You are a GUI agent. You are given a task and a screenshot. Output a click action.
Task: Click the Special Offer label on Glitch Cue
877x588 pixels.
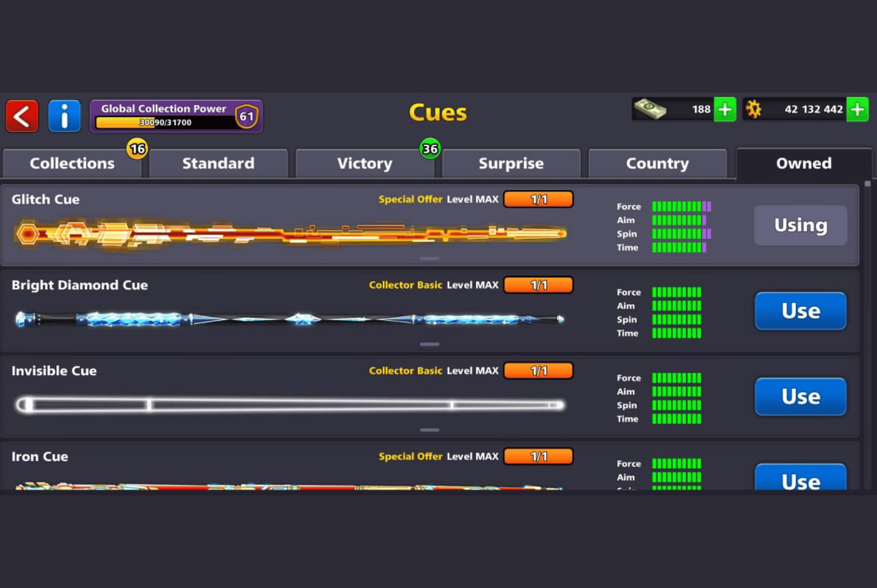410,199
